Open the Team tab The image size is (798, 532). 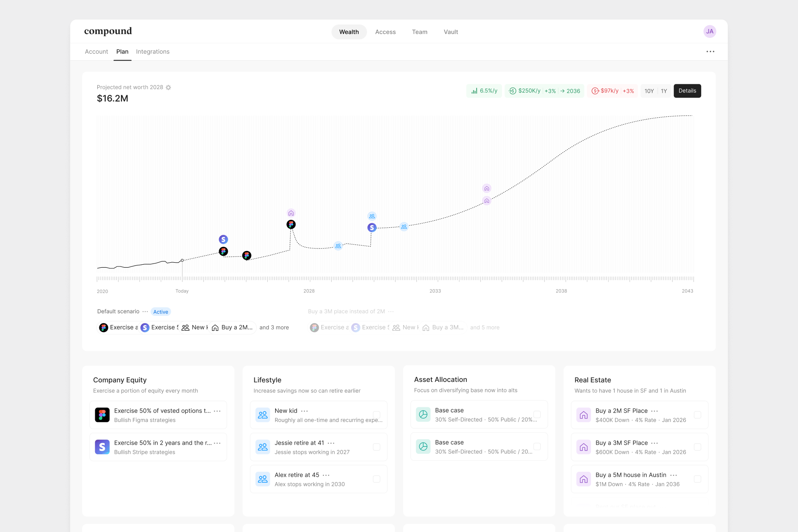coord(420,32)
